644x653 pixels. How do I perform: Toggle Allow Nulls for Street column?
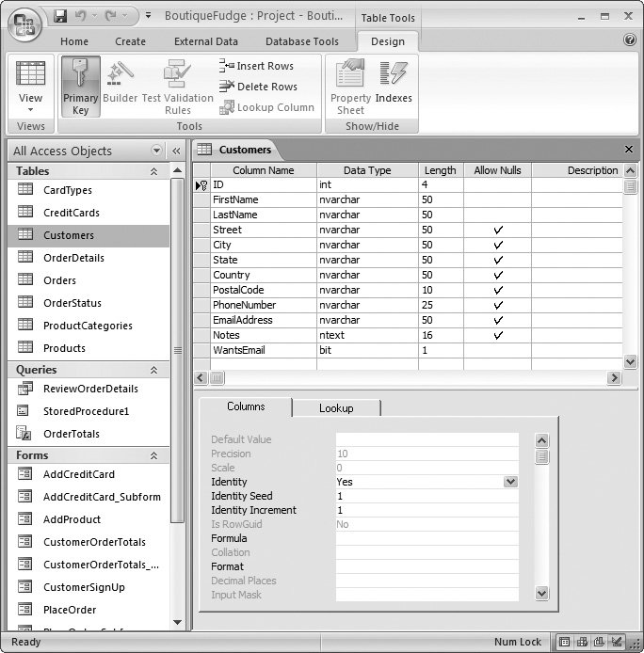tap(497, 230)
